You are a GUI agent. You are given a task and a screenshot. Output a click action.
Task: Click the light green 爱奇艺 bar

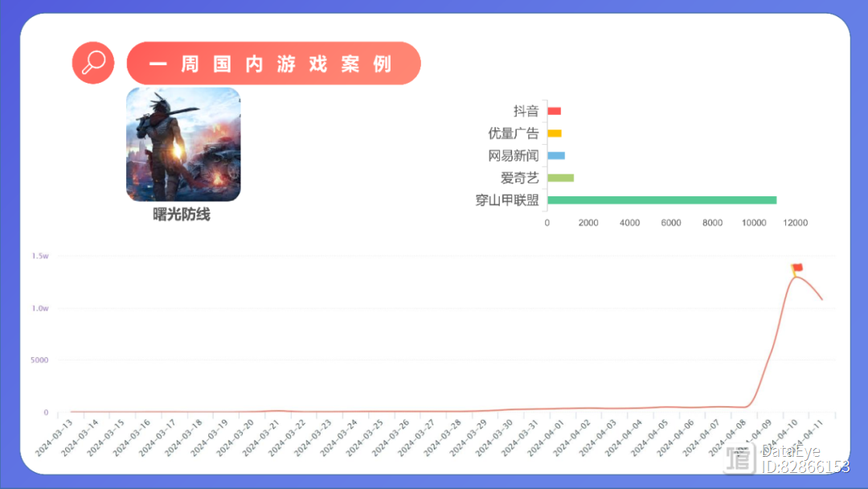pyautogui.click(x=561, y=178)
